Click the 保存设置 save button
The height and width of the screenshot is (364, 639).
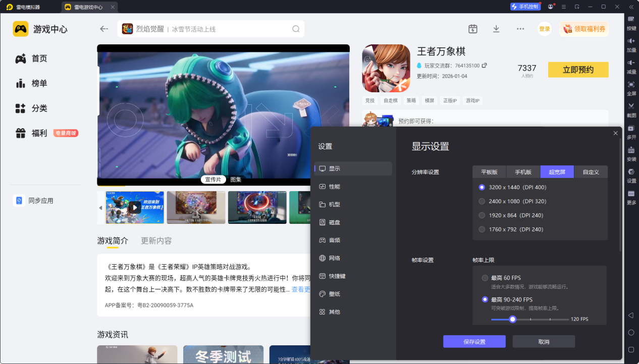coord(474,341)
